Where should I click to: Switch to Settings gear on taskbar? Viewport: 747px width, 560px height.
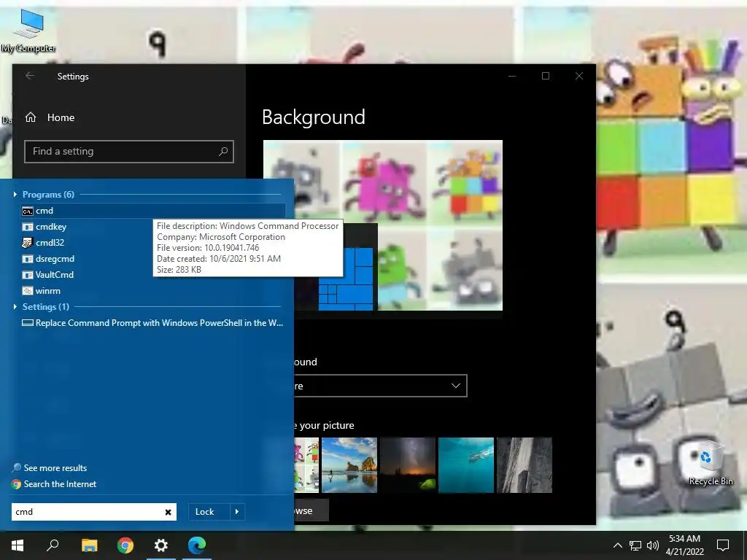click(161, 545)
